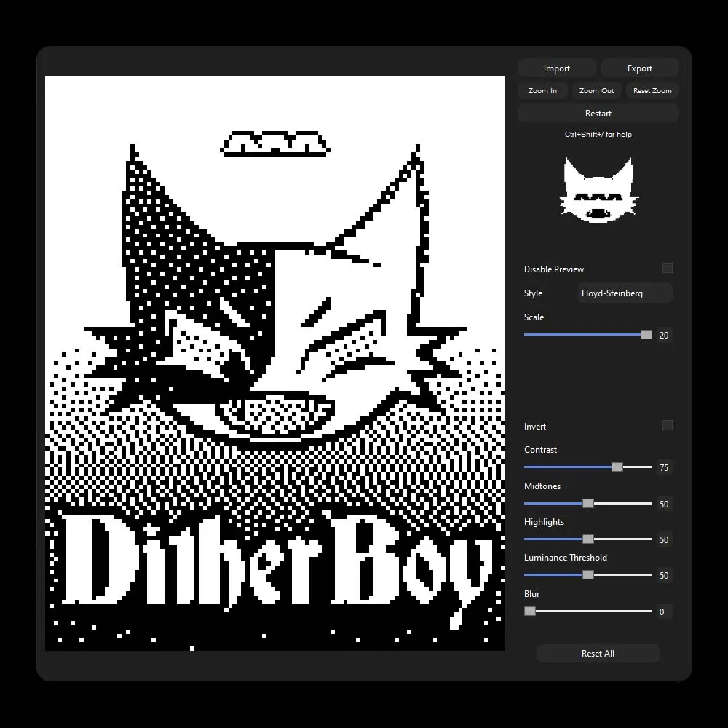This screenshot has height=728, width=728.
Task: Click the Highlights slider handle
Action: pyautogui.click(x=587, y=539)
